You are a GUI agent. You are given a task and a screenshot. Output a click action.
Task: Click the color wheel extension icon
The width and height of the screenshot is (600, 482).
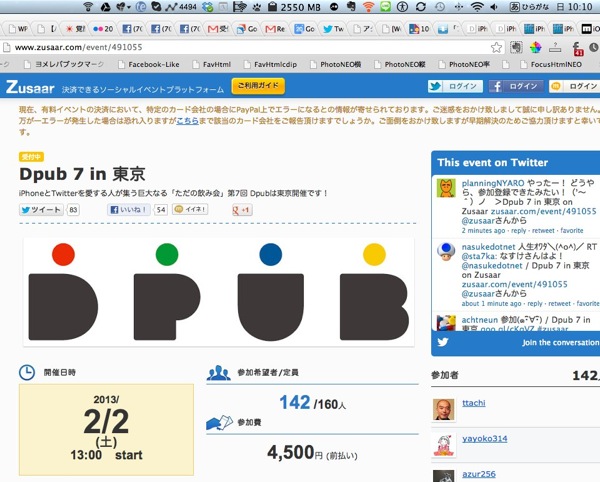[x=535, y=47]
